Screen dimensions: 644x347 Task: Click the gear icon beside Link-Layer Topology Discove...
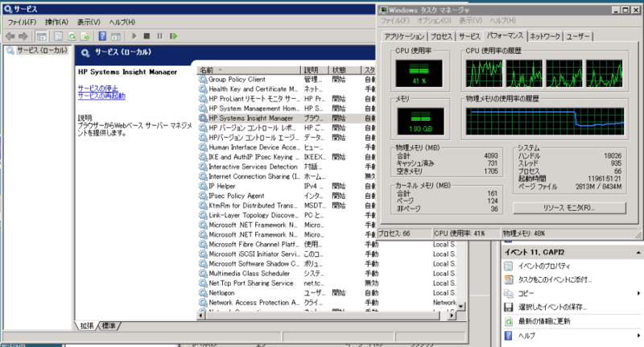tap(203, 215)
